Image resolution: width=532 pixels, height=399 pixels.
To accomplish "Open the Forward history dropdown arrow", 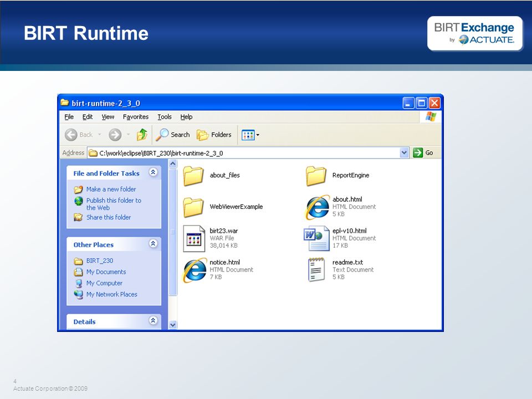I will 128,135.
